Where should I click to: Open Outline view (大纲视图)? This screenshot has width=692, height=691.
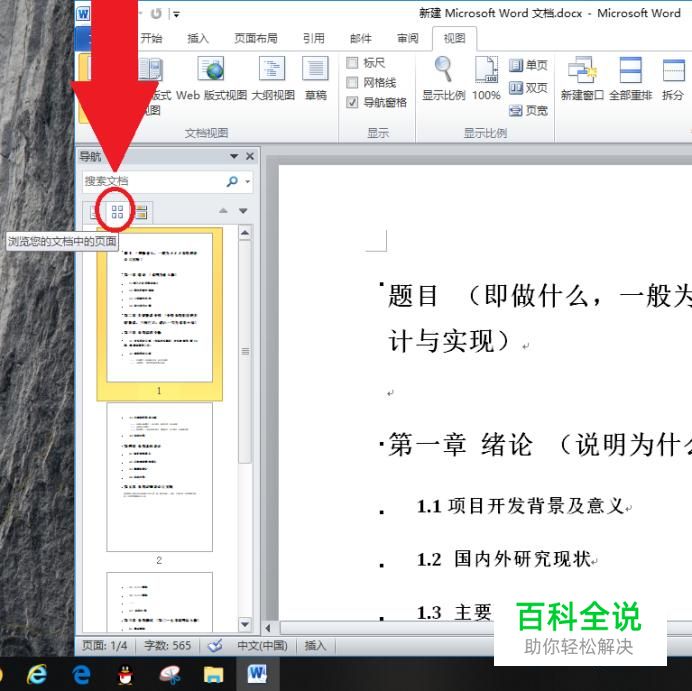tap(273, 79)
